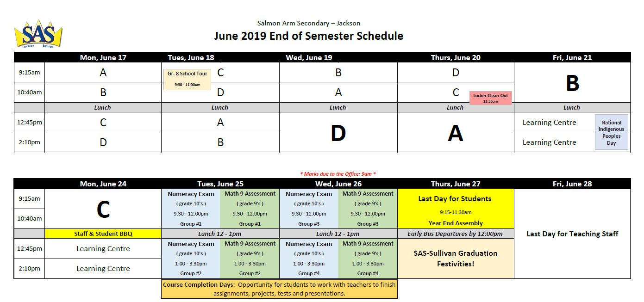Click the large B block on Friday June 21
Viewport: 644px width, 302px height.
(572, 84)
